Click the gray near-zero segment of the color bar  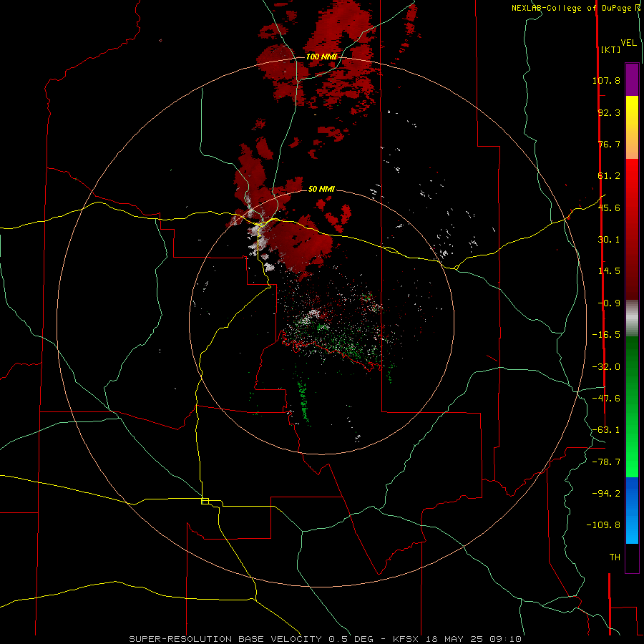pyautogui.click(x=632, y=318)
